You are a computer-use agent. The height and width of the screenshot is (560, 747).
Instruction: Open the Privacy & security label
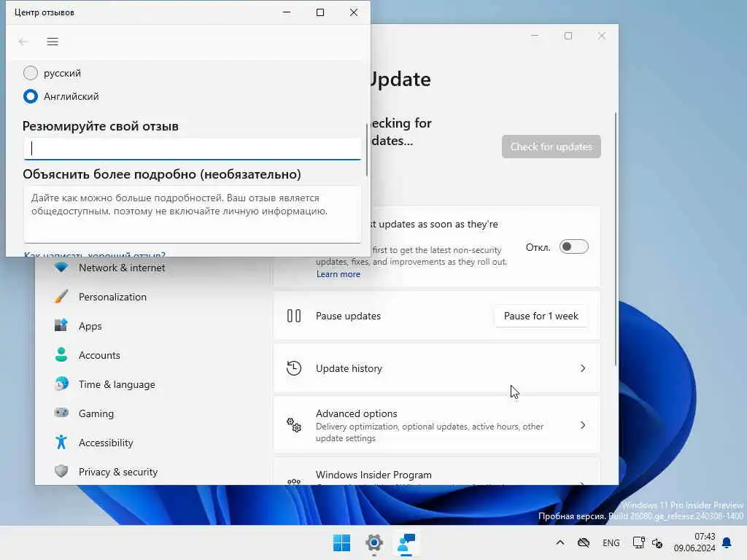(117, 472)
